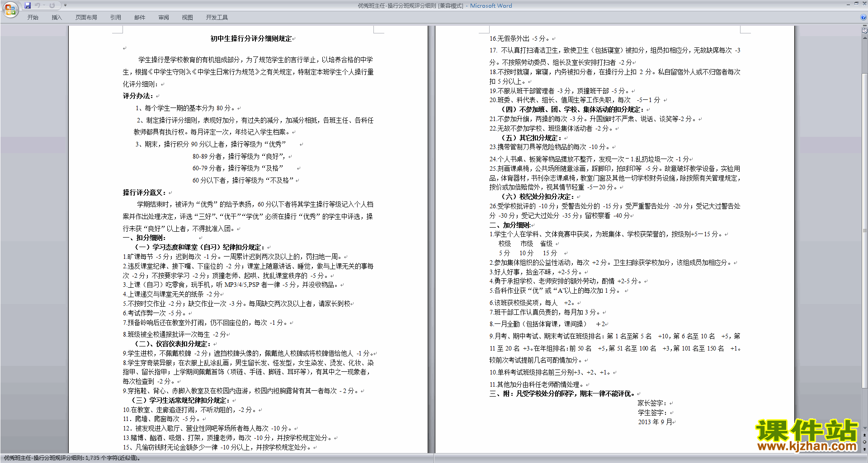Open the Select Browse Object round button
The height and width of the screenshot is (463, 868).
pyautogui.click(x=865, y=442)
